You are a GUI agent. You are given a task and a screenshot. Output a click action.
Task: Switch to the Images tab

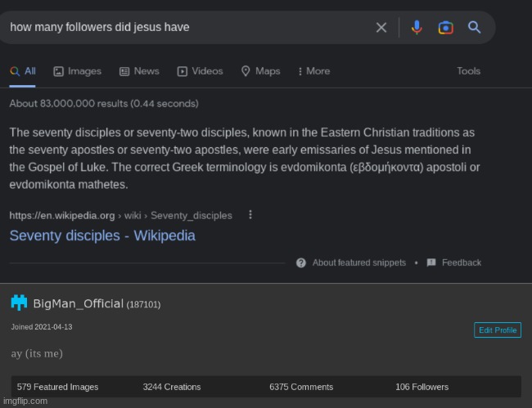78,71
